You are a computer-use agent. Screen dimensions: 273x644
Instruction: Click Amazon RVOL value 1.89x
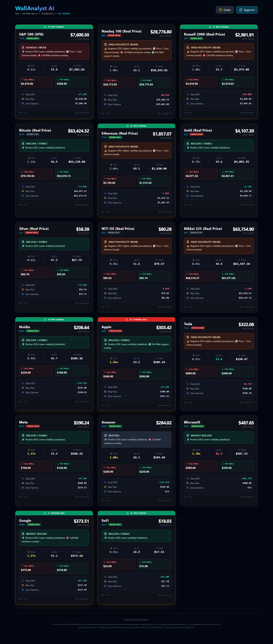coord(114,457)
